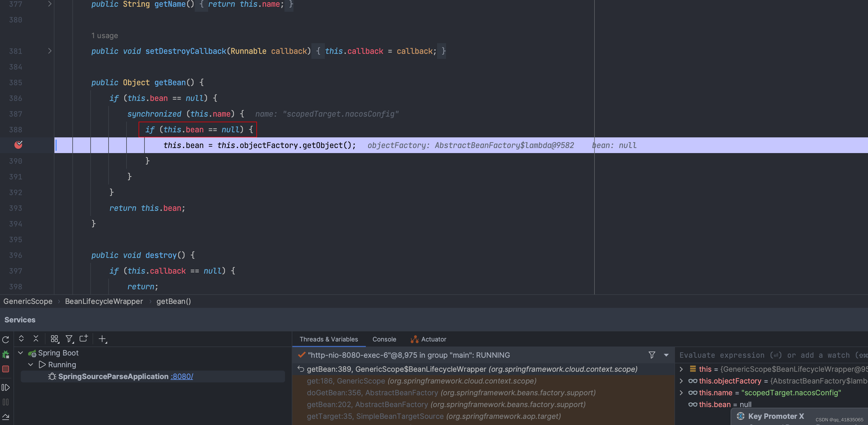Expand folded setDestroyCallback at line 381

pos(50,51)
